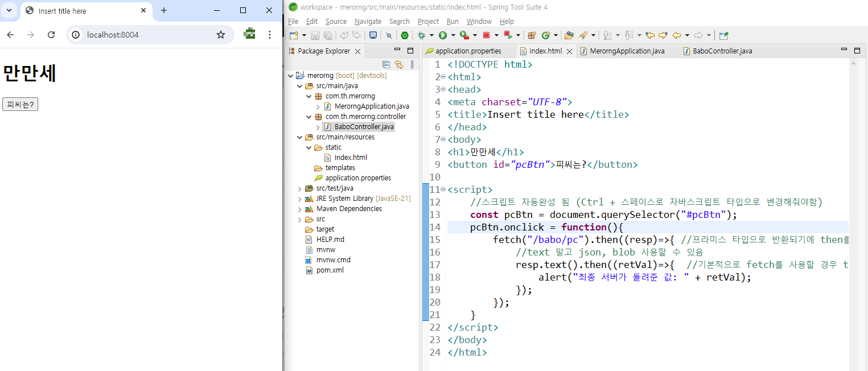
Task: Click the Undo arrow icon in toolbar
Action: [344, 35]
